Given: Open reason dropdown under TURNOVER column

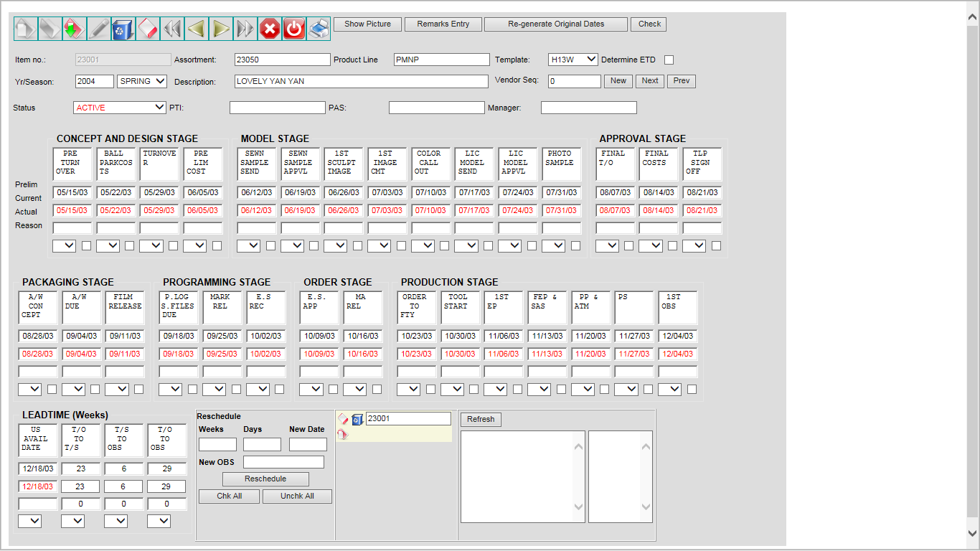Looking at the screenshot, I should coord(151,245).
